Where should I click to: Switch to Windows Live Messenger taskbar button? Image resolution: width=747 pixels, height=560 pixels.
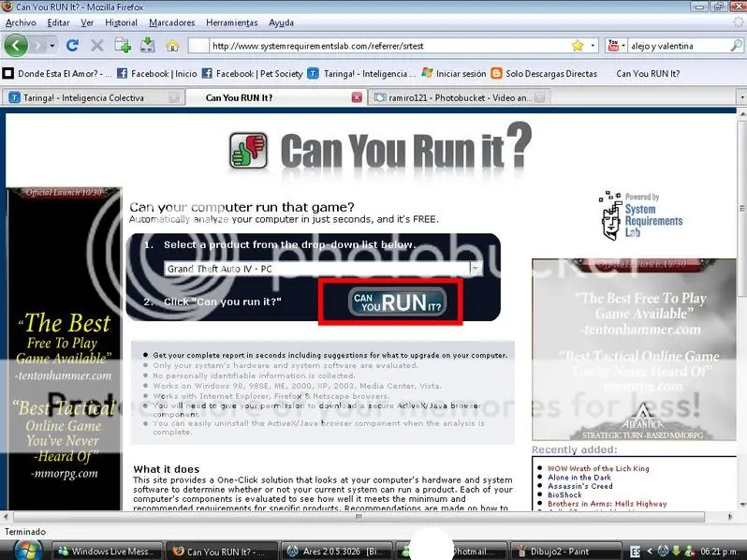pos(106,552)
